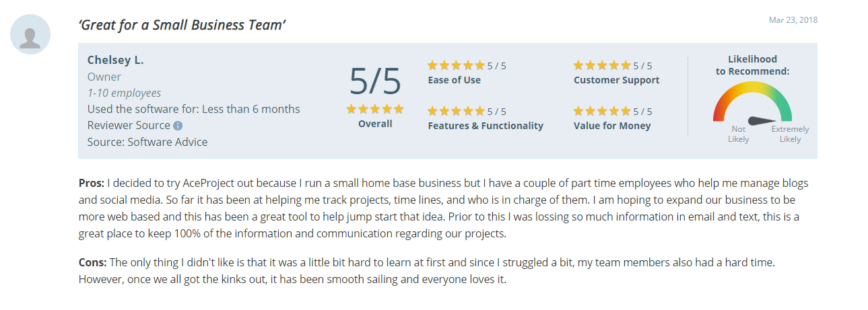
Task: Click the large 5/5 overall score
Action: click(x=375, y=82)
